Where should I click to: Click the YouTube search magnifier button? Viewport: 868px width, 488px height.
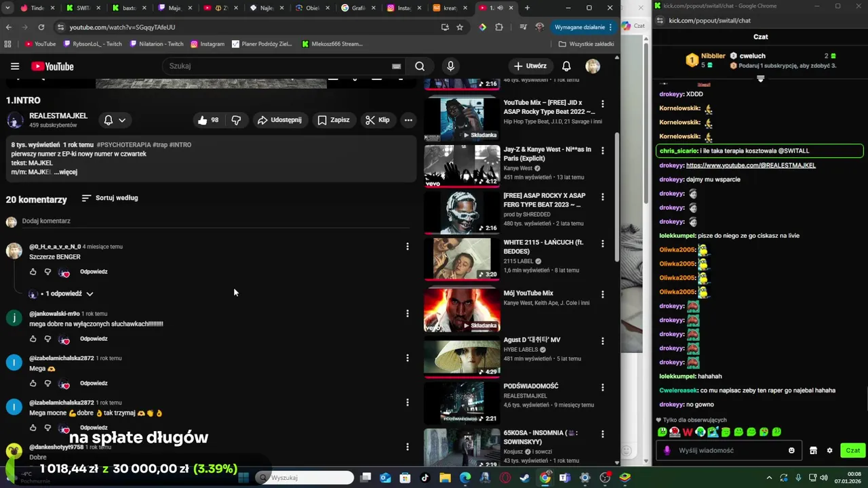(x=420, y=66)
